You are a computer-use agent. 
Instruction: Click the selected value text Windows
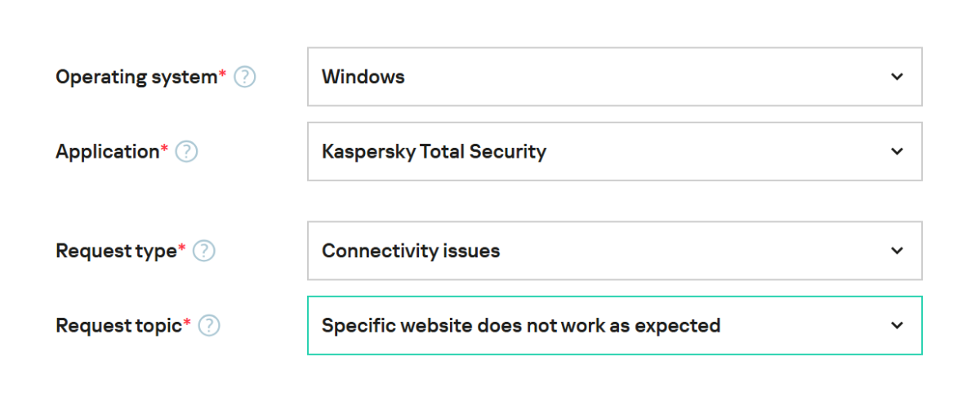pos(363,78)
